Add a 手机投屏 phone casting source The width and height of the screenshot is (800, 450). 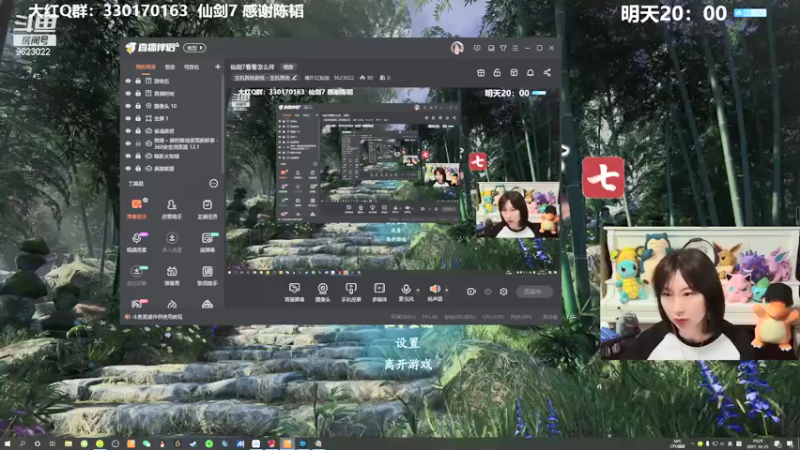(x=351, y=292)
